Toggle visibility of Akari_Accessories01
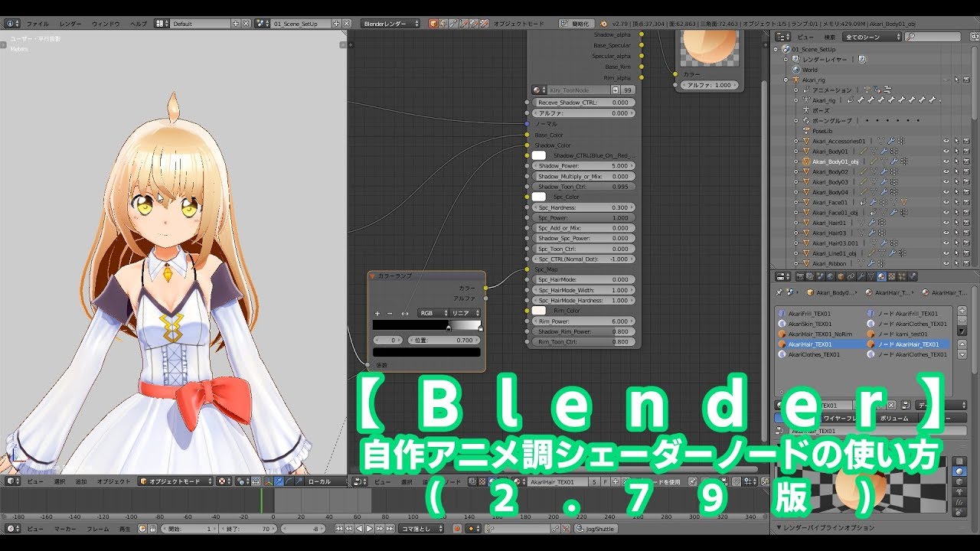 [946, 141]
